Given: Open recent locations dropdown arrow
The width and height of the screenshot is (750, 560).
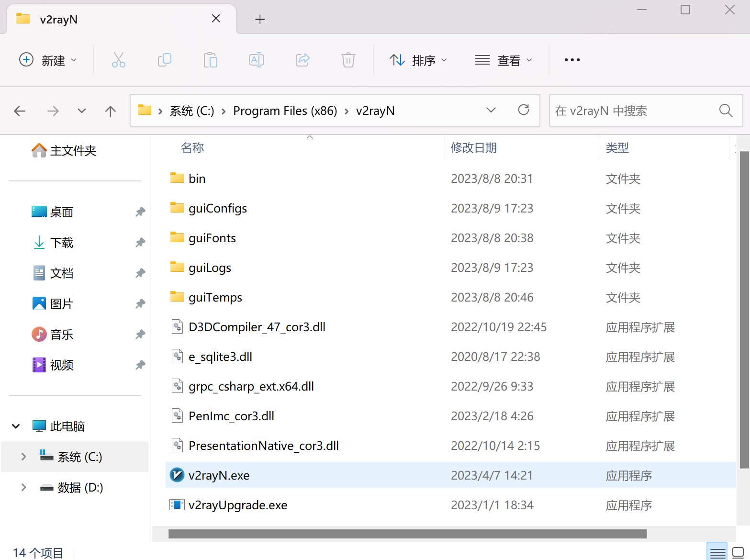Looking at the screenshot, I should point(82,111).
